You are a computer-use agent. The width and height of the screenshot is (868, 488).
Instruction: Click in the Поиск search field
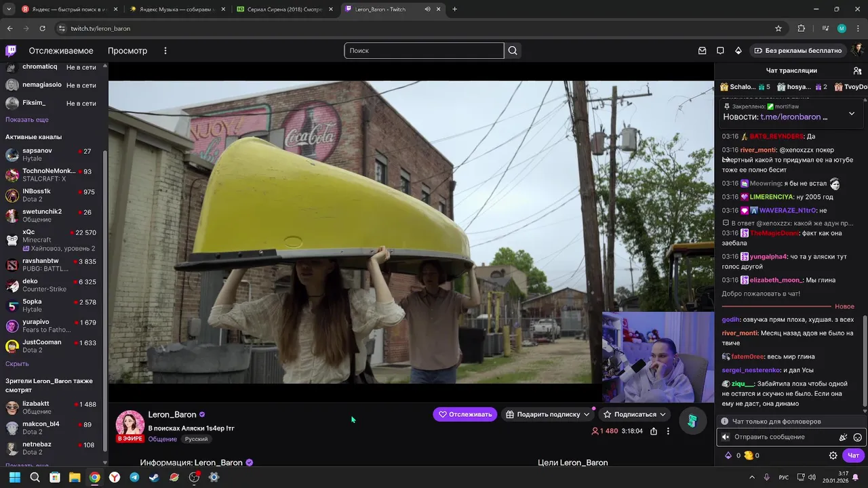(x=424, y=51)
